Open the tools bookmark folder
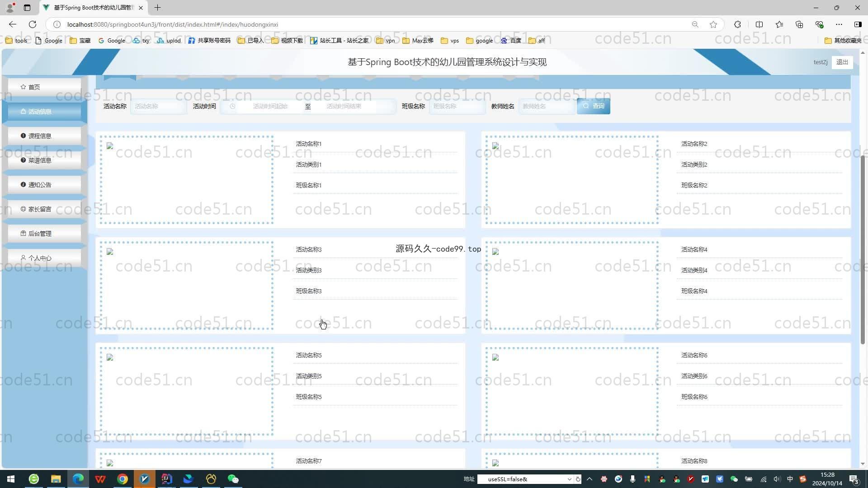The width and height of the screenshot is (868, 488). (16, 41)
